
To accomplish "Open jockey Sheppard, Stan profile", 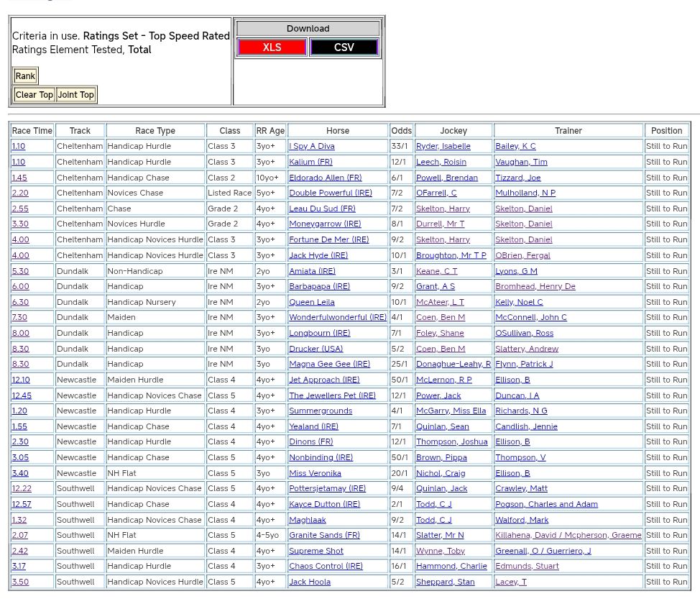I will click(x=445, y=582).
